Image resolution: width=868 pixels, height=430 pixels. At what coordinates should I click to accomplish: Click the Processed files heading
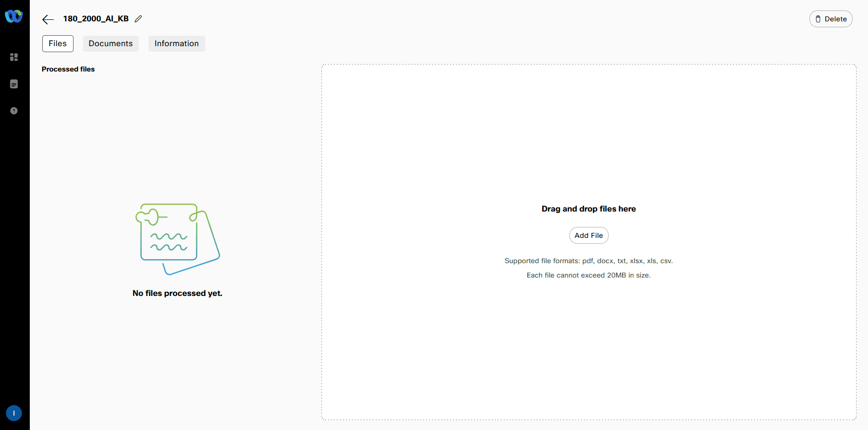(68, 69)
